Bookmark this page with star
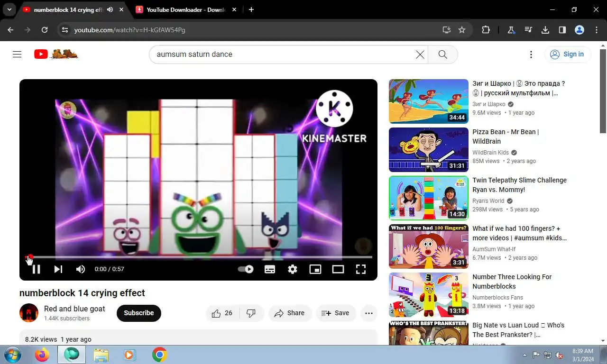 pos(462,30)
